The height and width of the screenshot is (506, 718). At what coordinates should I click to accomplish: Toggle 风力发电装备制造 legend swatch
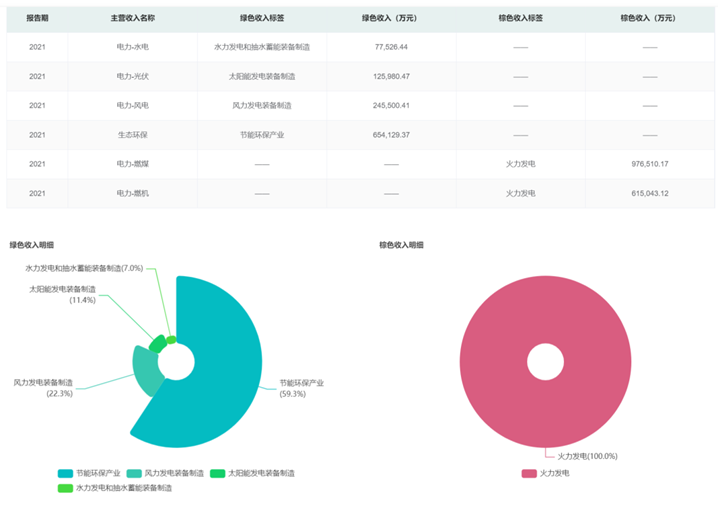click(134, 473)
